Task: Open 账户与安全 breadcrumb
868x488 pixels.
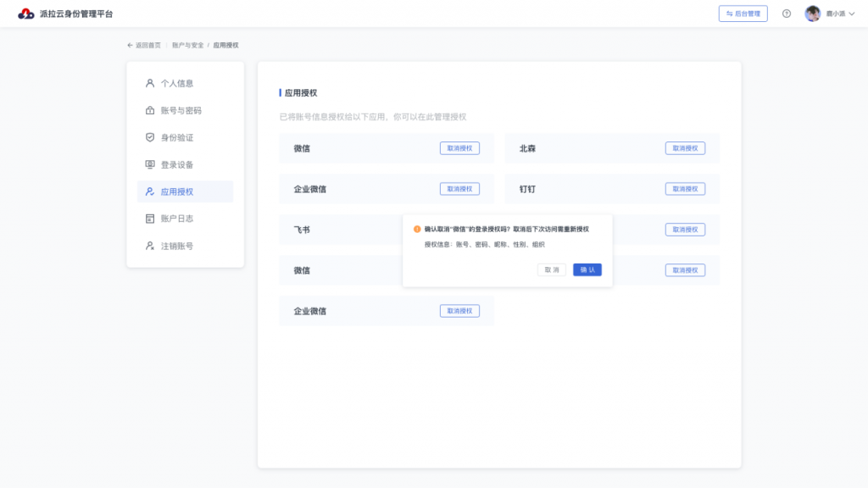Action: click(x=187, y=46)
